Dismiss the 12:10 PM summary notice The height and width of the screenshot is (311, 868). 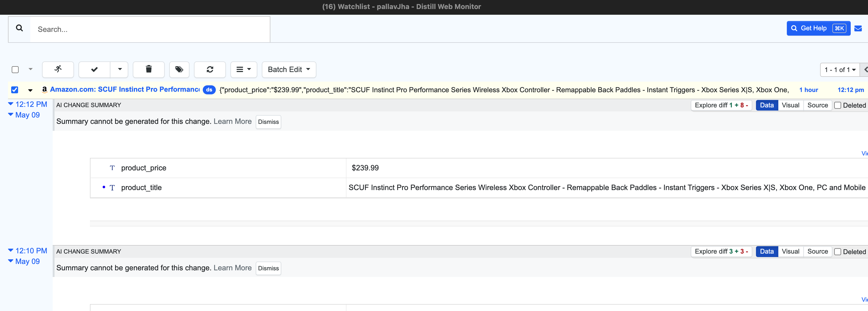(x=268, y=268)
